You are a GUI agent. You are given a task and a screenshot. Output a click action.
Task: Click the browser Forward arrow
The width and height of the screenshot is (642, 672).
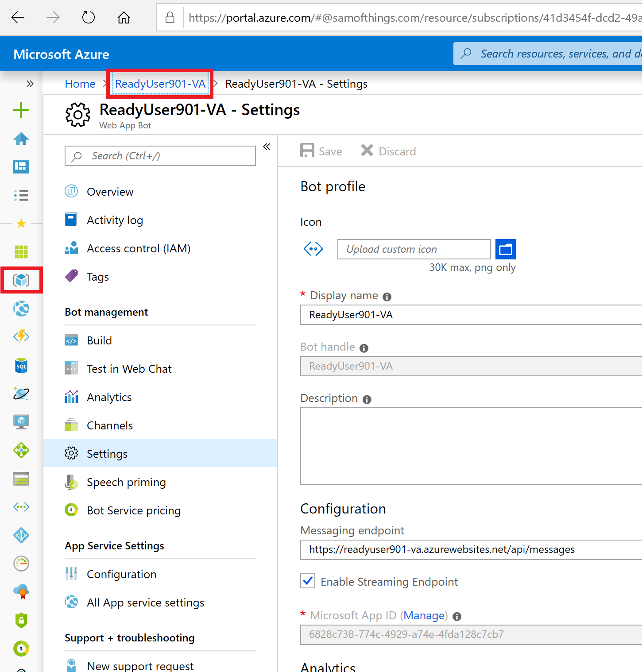pos(53,18)
